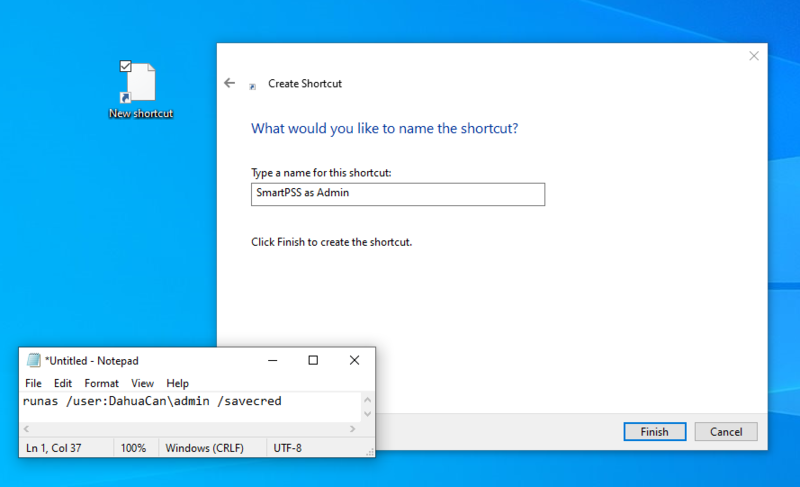Open the Notepad File menu
This screenshot has width=800, height=487.
[x=33, y=383]
